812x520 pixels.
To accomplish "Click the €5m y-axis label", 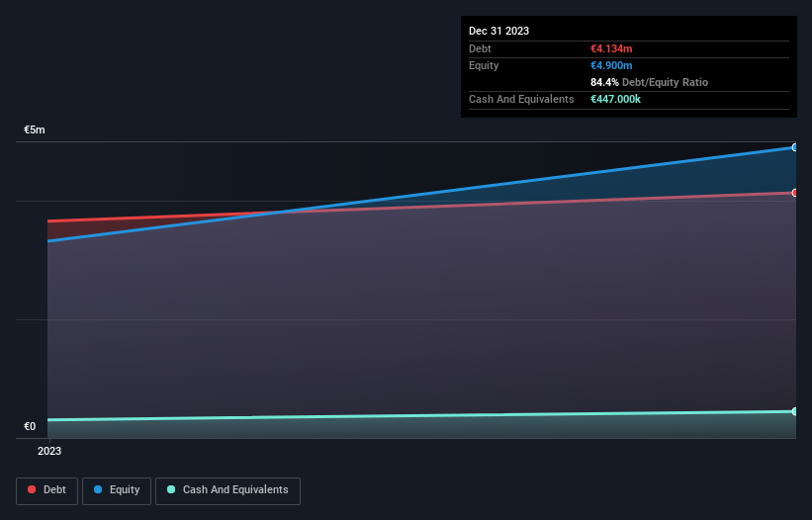I will (x=35, y=130).
